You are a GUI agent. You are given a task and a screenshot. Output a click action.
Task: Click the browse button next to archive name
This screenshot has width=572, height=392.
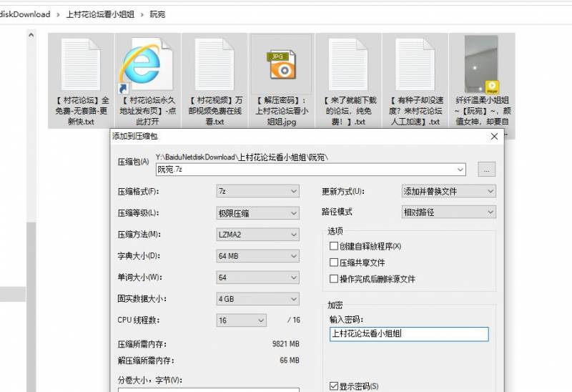pyautogui.click(x=486, y=170)
